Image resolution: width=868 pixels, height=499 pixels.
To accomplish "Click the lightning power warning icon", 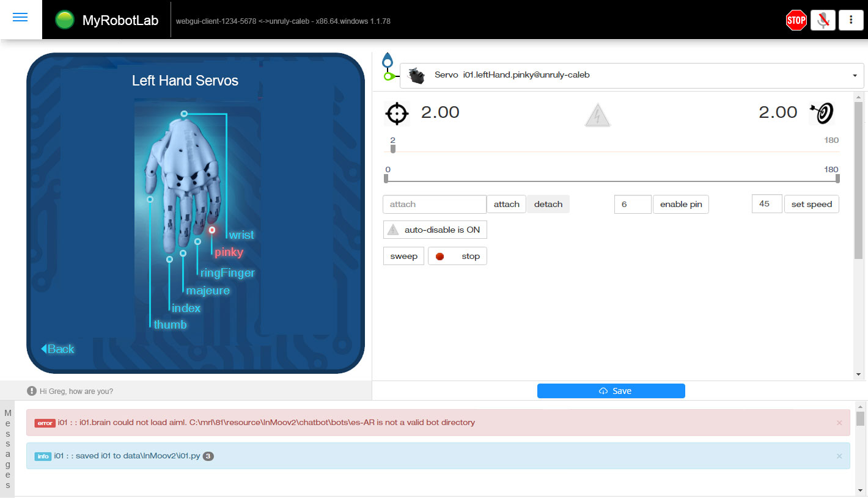I will [597, 115].
